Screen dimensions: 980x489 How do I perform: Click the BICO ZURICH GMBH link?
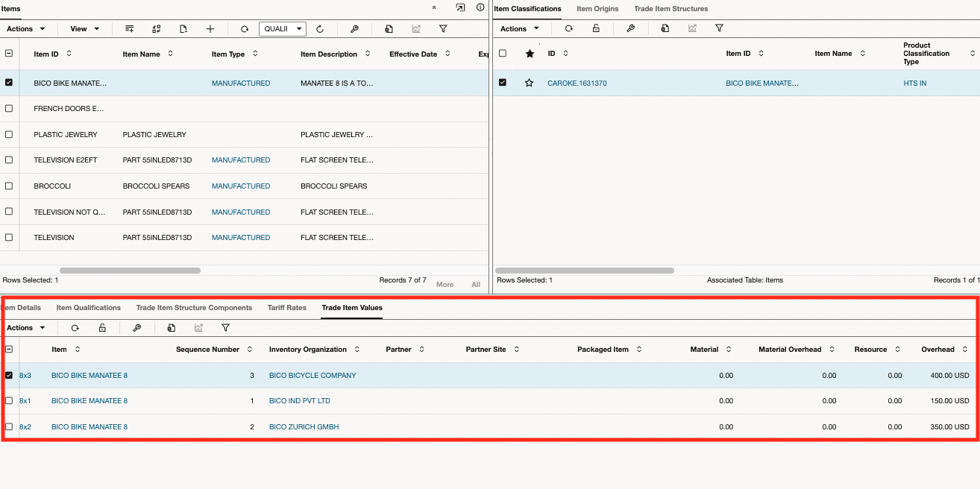(304, 426)
